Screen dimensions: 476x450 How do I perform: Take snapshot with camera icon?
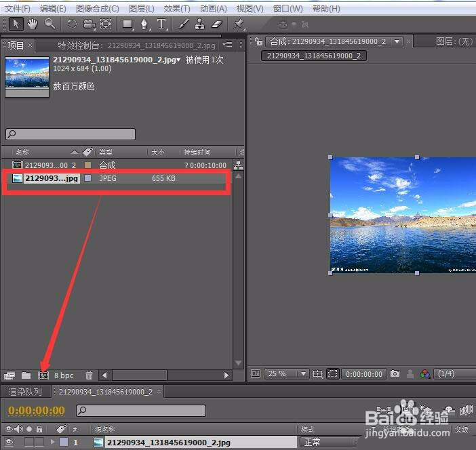(x=395, y=373)
